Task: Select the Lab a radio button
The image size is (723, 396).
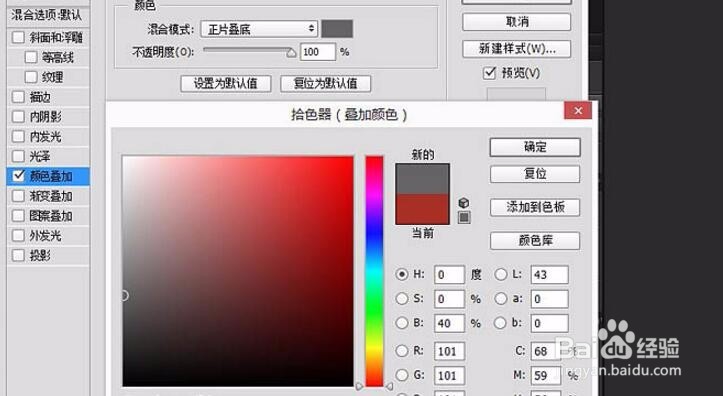Action: coord(501,299)
